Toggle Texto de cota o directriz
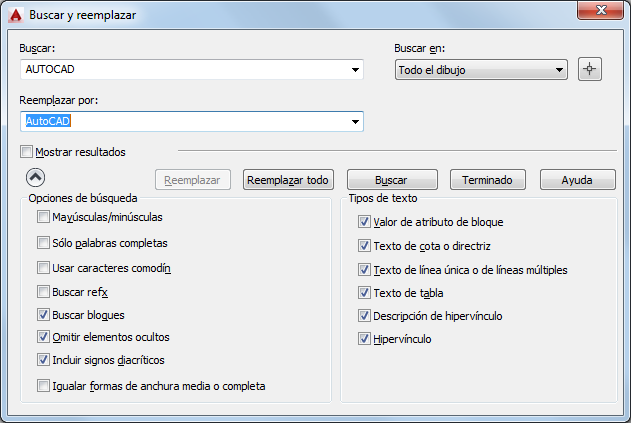Viewport: 631px width, 423px height. [364, 246]
